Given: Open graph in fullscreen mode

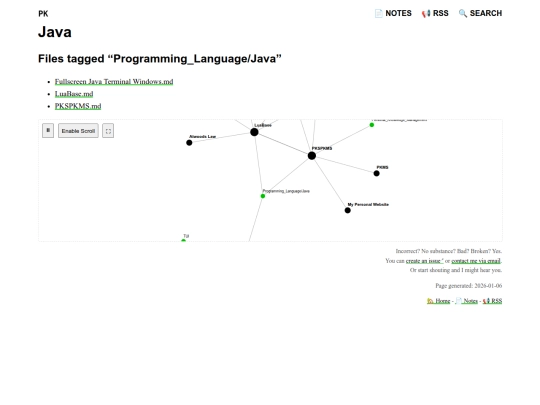Looking at the screenshot, I should (x=108, y=131).
